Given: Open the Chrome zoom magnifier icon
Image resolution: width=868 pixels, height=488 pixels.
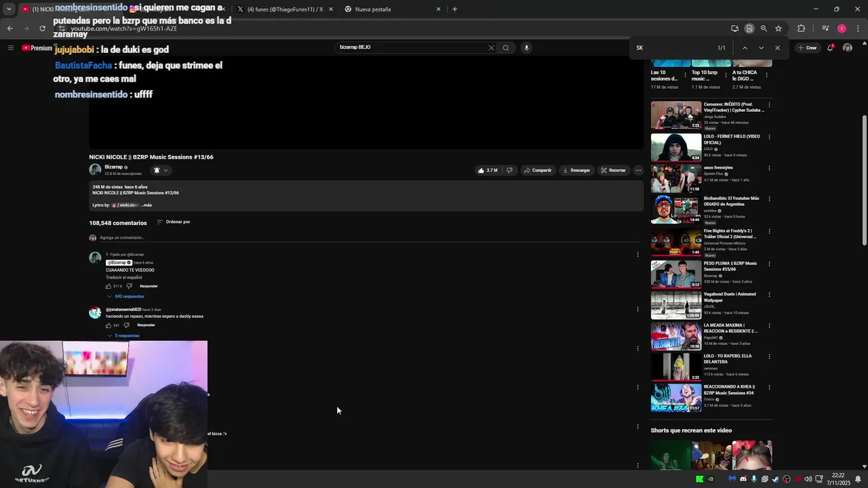Looking at the screenshot, I should [764, 28].
